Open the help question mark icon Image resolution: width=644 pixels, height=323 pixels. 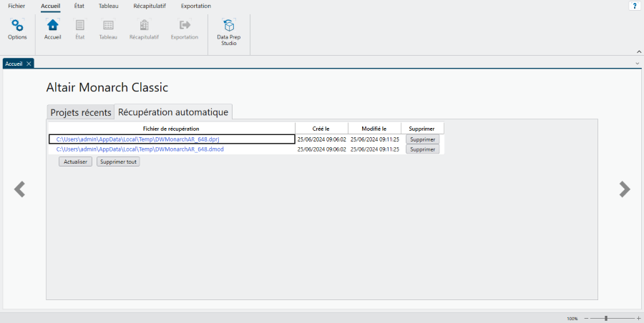635,6
